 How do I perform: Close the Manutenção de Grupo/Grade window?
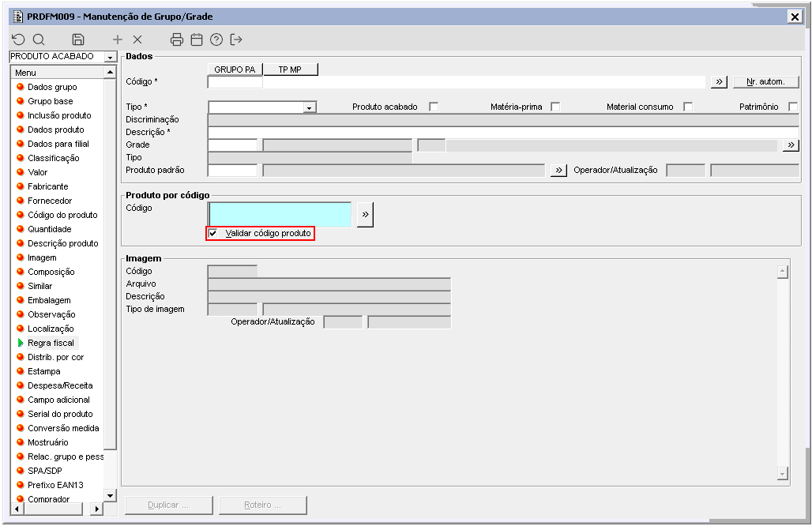795,17
